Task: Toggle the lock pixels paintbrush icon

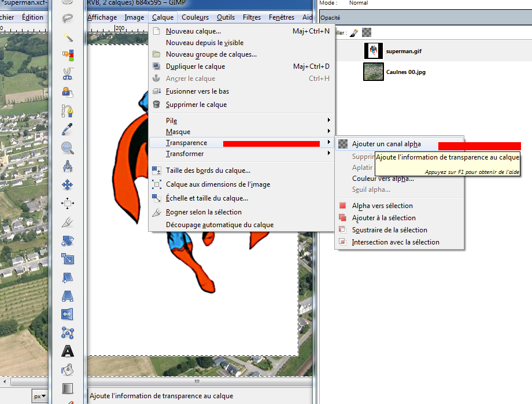Action: pyautogui.click(x=354, y=33)
